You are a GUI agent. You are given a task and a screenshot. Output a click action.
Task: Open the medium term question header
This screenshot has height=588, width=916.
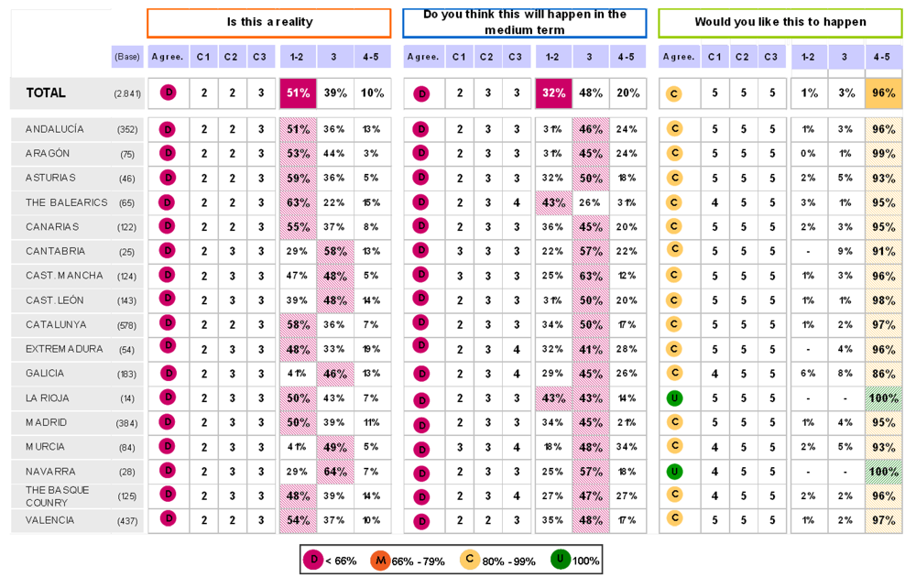pyautogui.click(x=524, y=22)
